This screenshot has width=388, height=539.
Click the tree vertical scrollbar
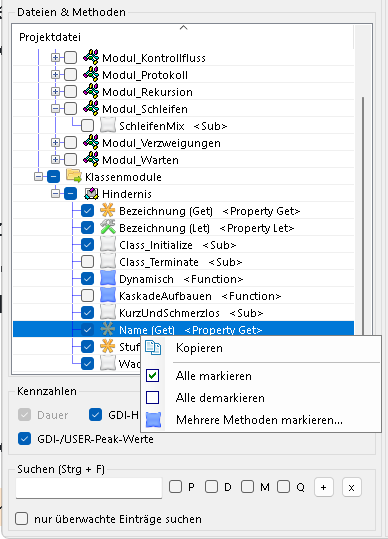(x=363, y=217)
